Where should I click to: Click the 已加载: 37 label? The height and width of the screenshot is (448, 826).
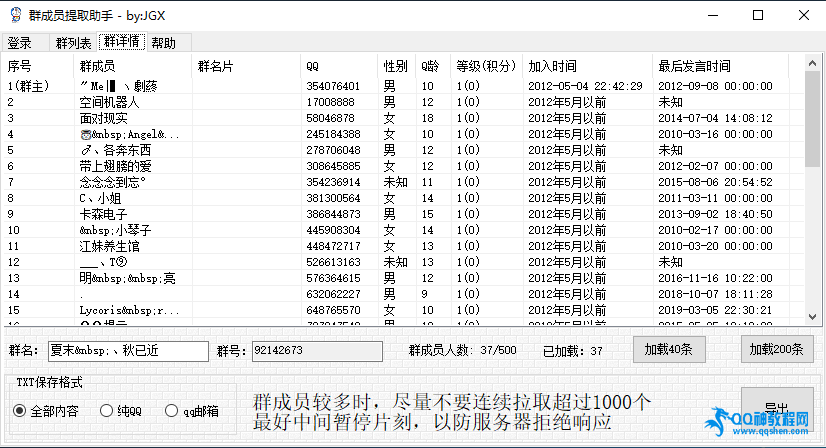[573, 351]
